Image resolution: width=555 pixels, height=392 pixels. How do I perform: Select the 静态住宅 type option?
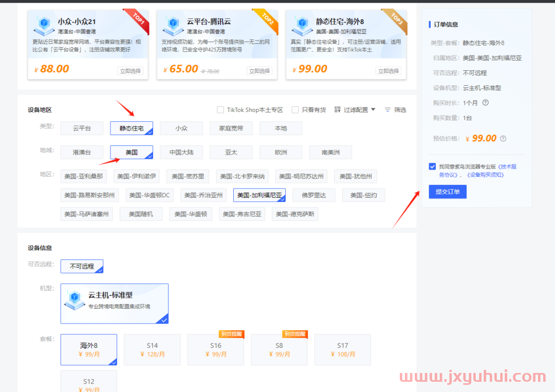132,128
